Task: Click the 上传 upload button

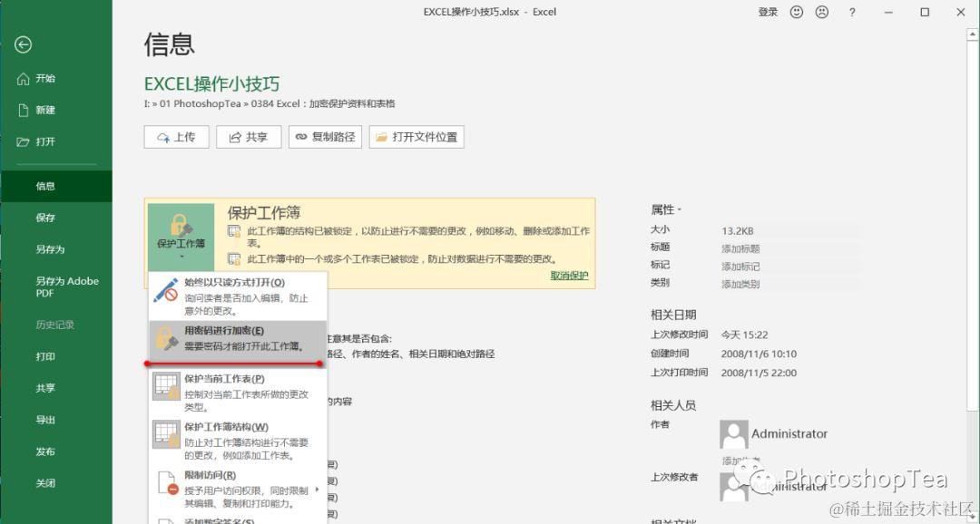Action: 176,137
